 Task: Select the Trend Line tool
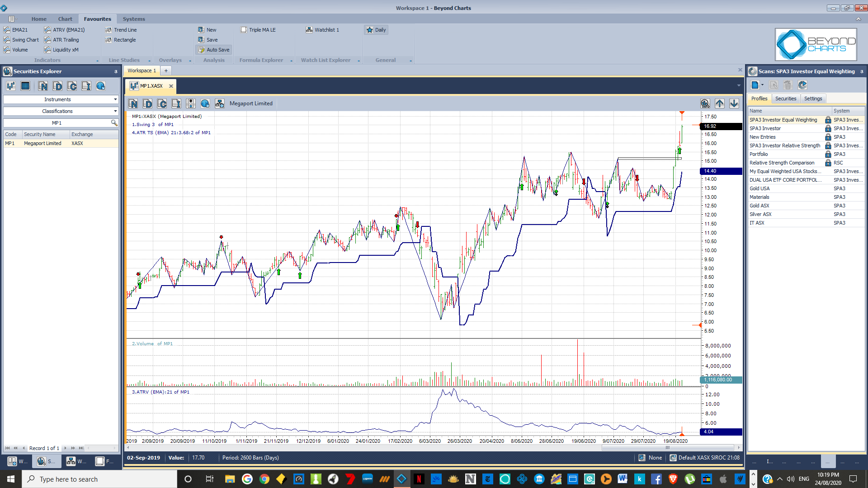point(121,30)
